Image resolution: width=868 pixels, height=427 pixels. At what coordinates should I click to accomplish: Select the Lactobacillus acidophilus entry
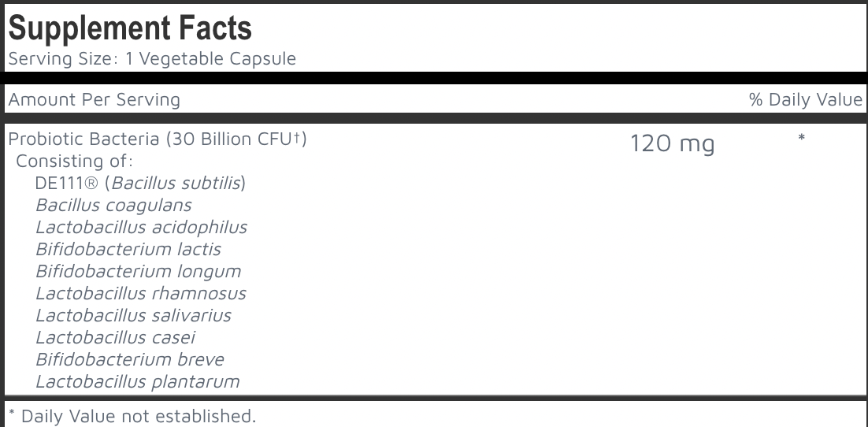pyautogui.click(x=141, y=228)
